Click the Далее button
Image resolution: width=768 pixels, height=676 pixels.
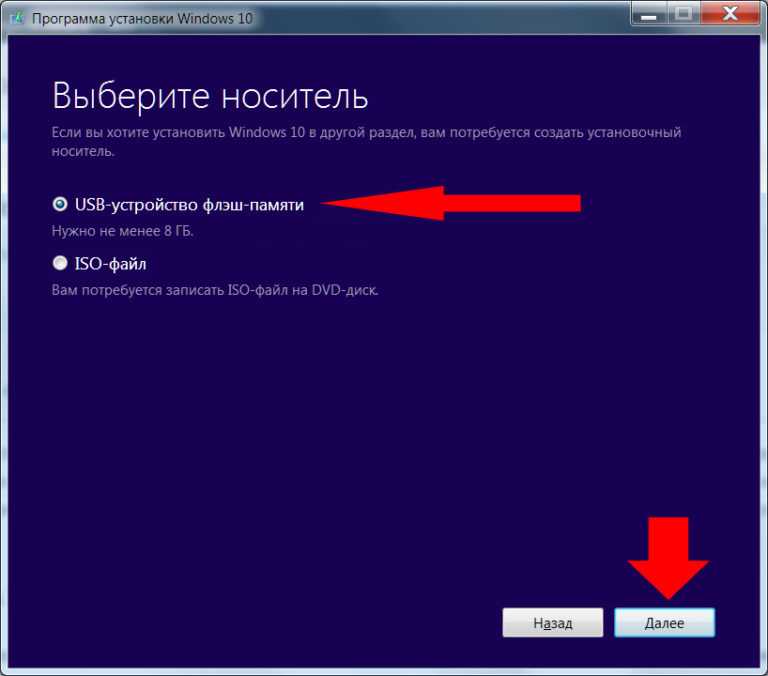[665, 623]
